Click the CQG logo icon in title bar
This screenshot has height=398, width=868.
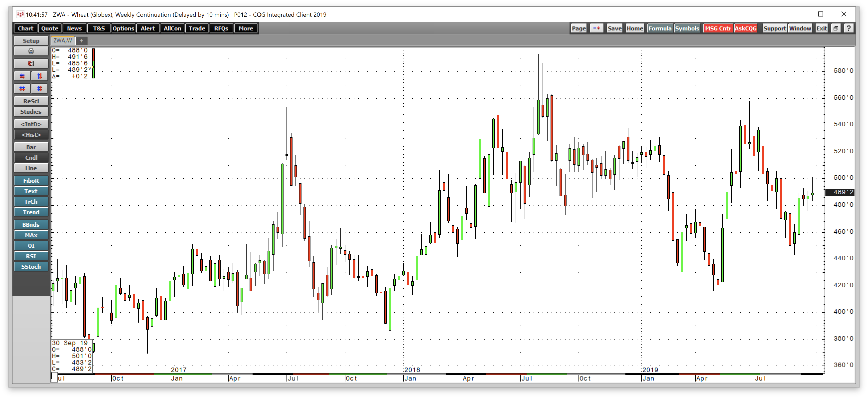21,14
